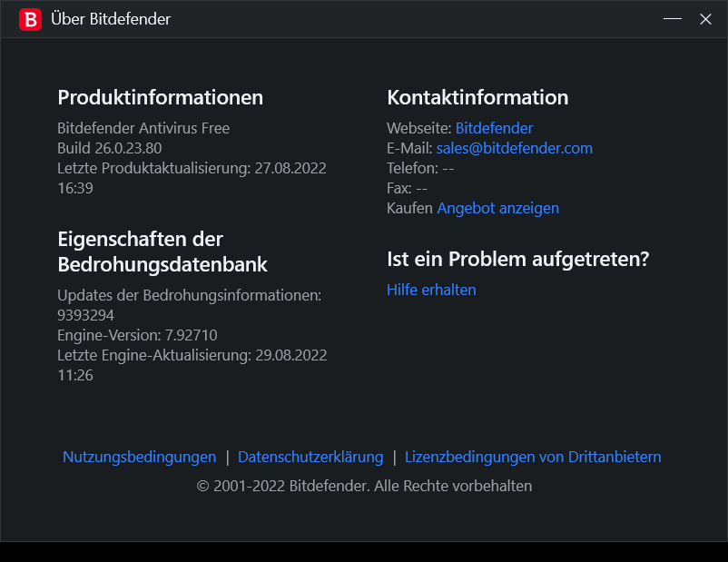
Task: Open the Bitdefender website link
Action: pyautogui.click(x=494, y=128)
